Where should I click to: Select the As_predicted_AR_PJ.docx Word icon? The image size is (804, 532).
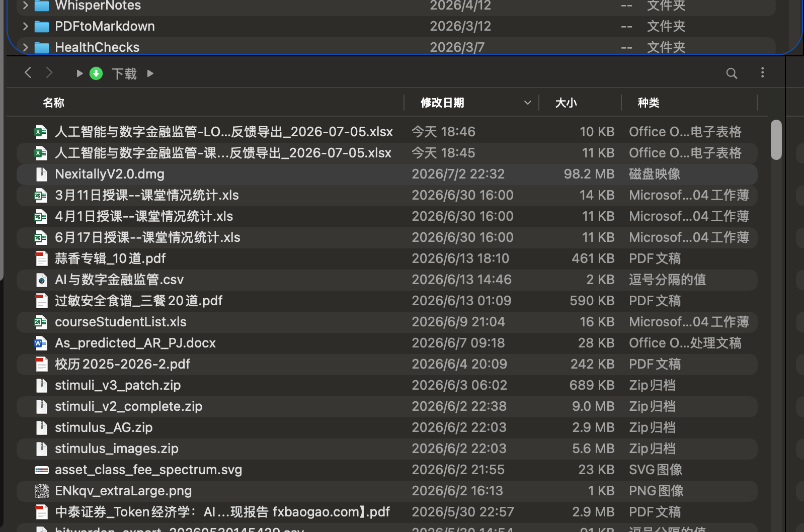click(41, 343)
